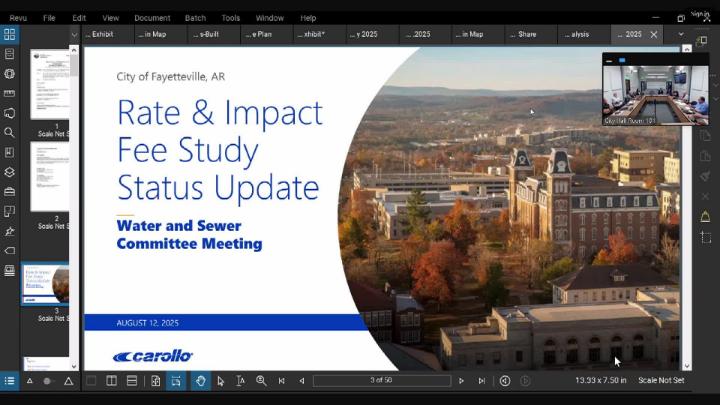Open the Search magnifier panel icon
This screenshot has width=720, height=405.
click(9, 133)
